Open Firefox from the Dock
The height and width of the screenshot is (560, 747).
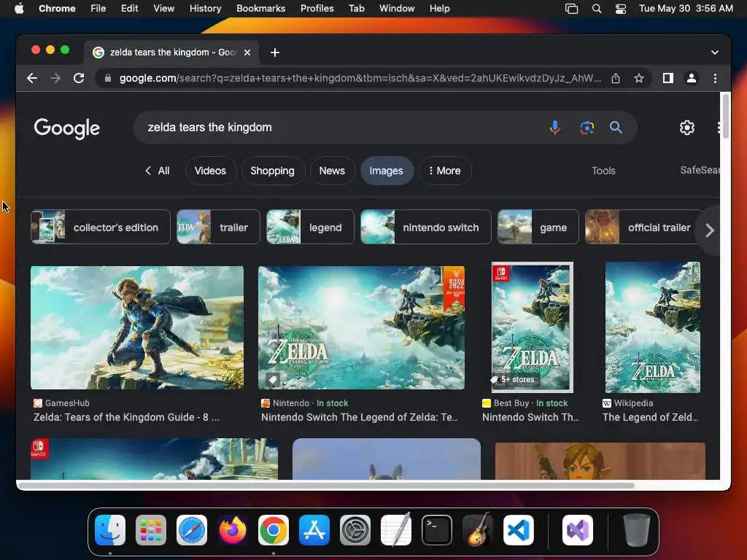pos(233,530)
